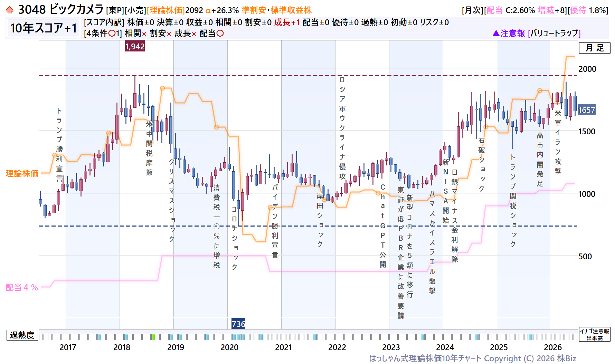Click the 736 low price marker
Screen dimensions: 615x364
point(238,324)
